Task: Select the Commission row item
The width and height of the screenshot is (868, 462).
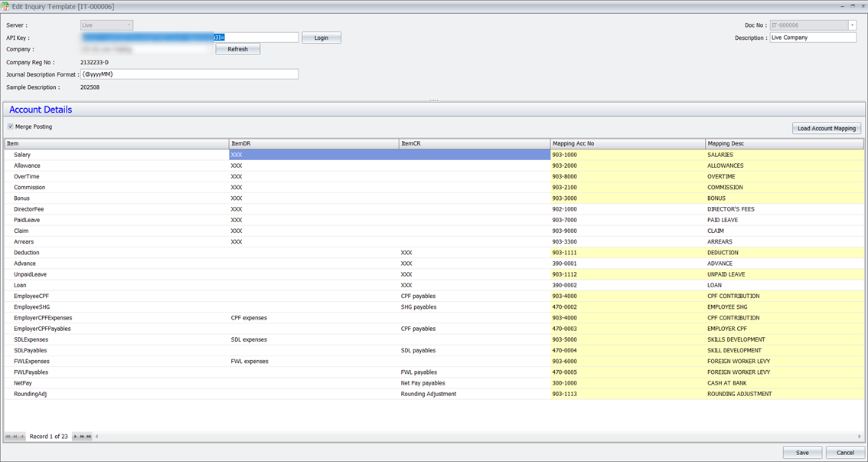Action: 117,187
